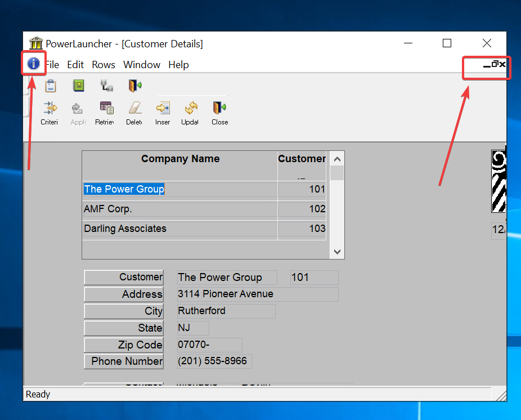
Task: Click the Close door icon labeled Close
Action: click(x=219, y=108)
